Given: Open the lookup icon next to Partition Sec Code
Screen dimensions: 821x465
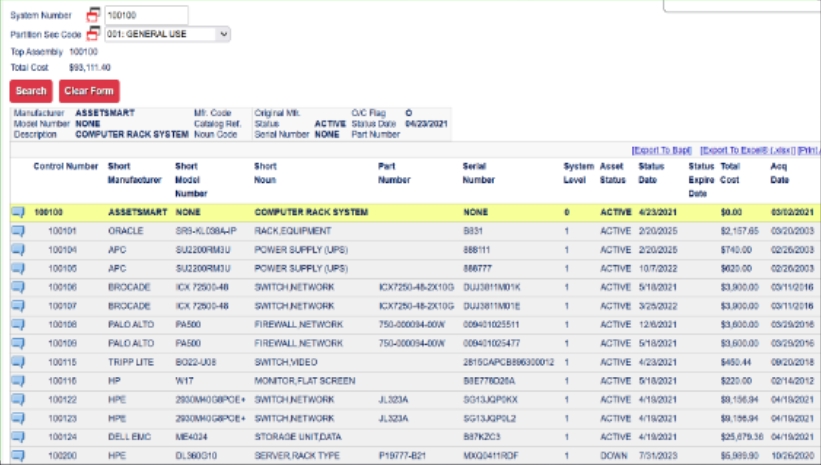Looking at the screenshot, I should 93,33.
